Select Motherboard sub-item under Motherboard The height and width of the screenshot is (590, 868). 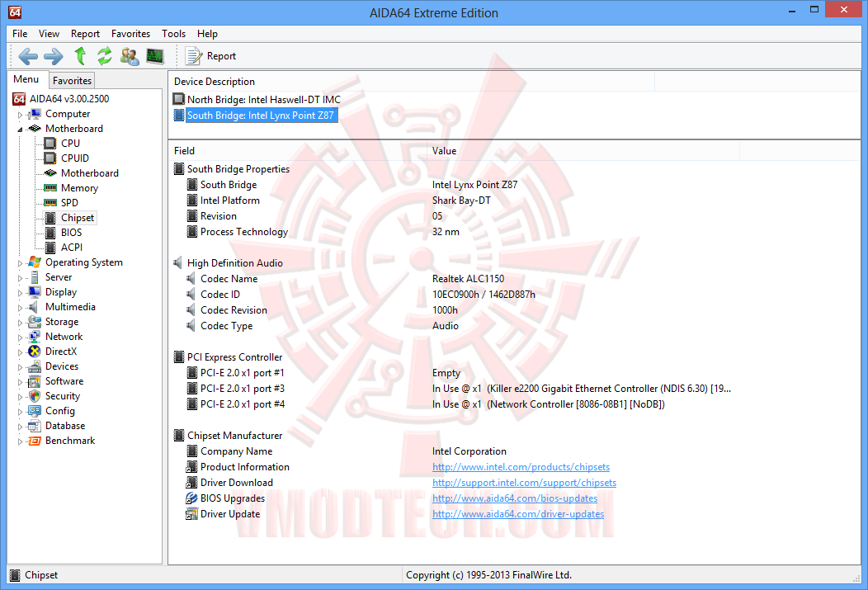point(90,173)
